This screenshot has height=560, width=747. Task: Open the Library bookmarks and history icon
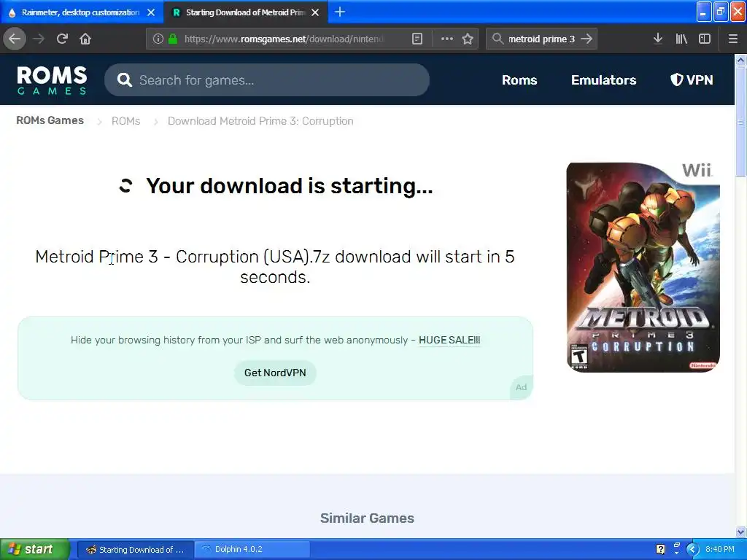tap(681, 39)
